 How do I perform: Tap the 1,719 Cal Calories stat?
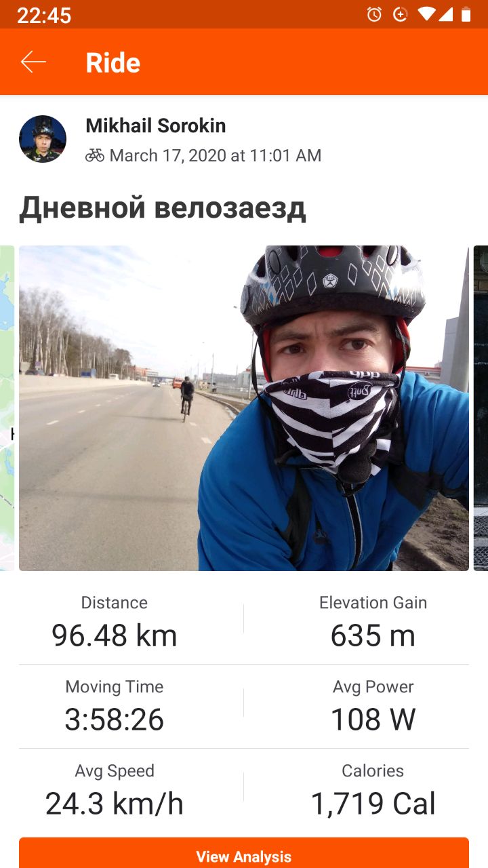coord(373,791)
